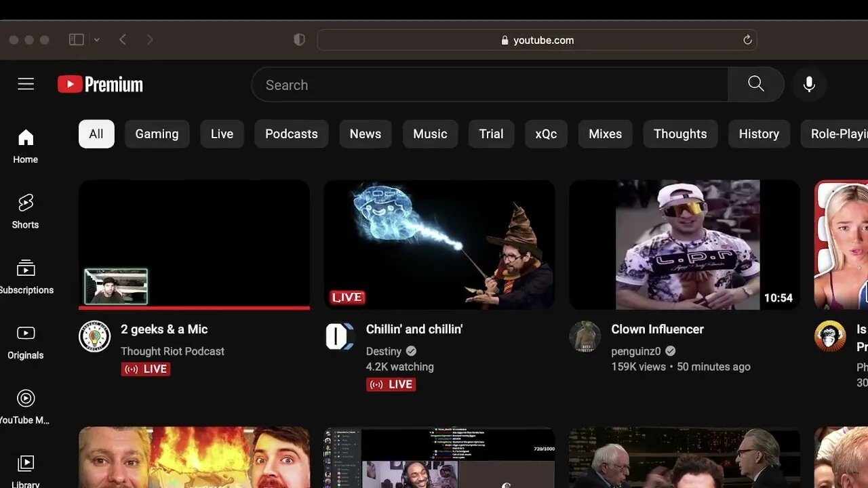This screenshot has height=488, width=868.
Task: Open the hamburger guide menu
Action: [x=26, y=84]
